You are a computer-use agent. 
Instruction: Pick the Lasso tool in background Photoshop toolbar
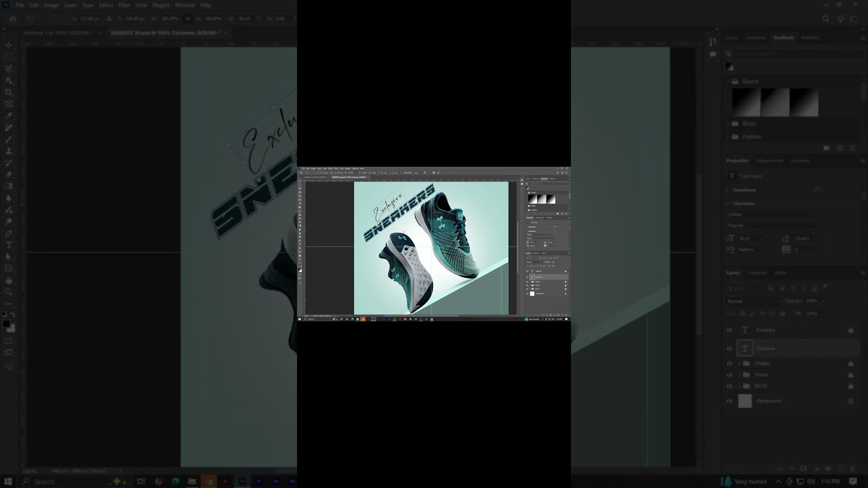(x=9, y=68)
